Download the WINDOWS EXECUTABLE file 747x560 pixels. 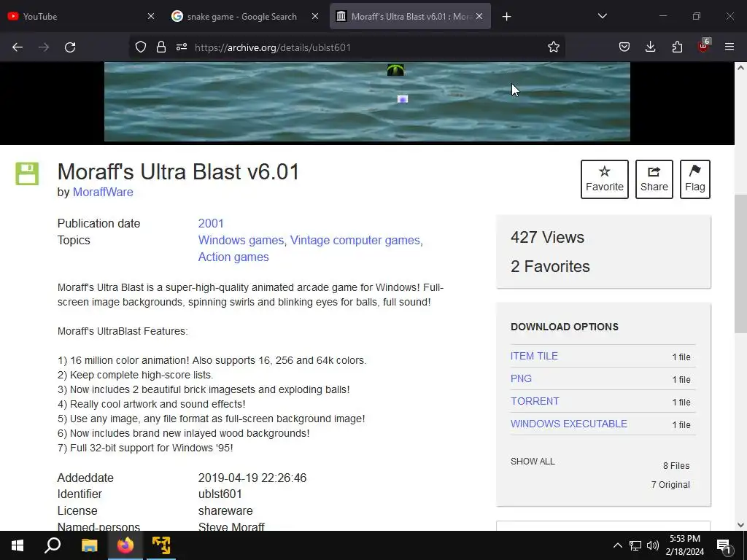(569, 424)
